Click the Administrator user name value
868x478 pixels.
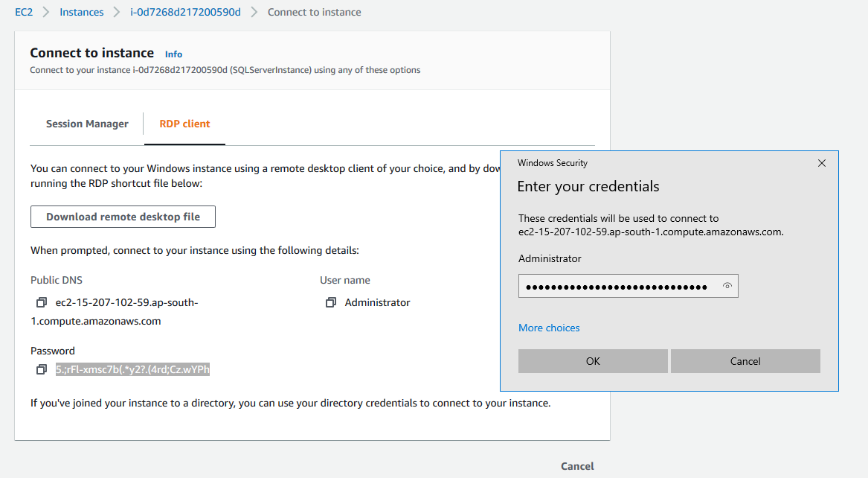click(377, 303)
